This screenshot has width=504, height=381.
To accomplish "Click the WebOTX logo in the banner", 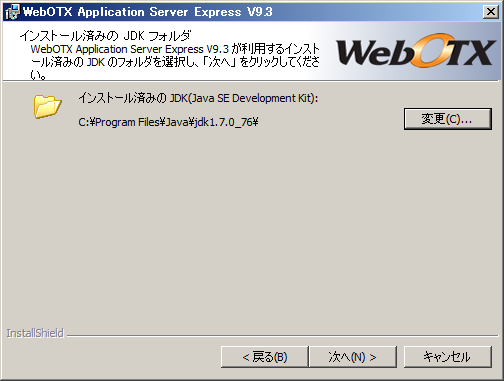I will [x=415, y=51].
